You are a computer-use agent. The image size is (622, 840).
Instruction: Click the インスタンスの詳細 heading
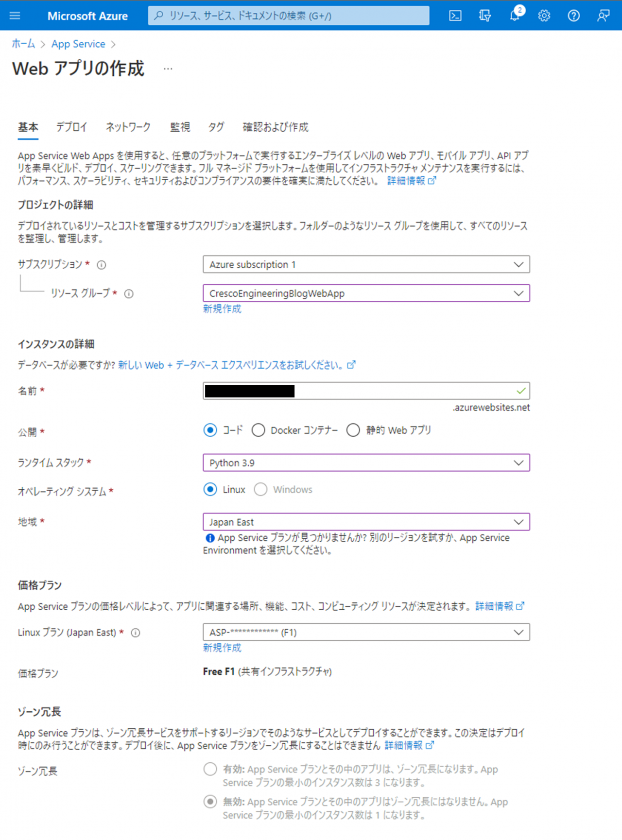point(56,344)
